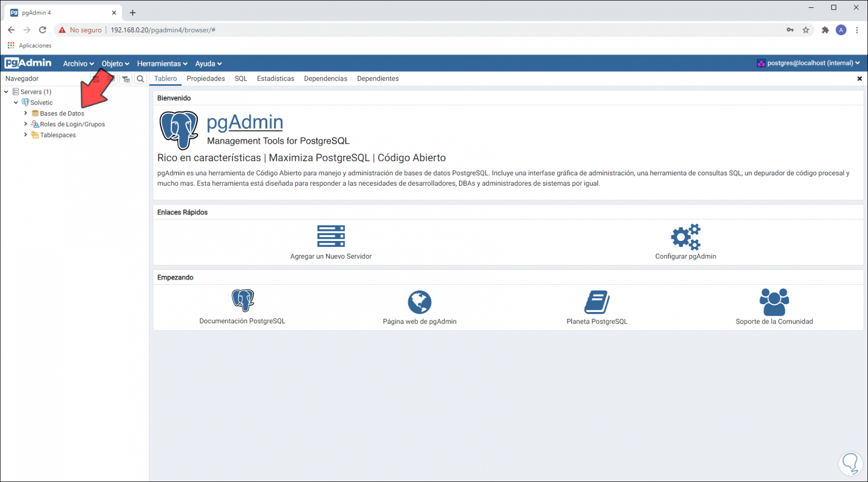Image resolution: width=868 pixels, height=482 pixels.
Task: Expand the Tablespaces node
Action: click(25, 135)
